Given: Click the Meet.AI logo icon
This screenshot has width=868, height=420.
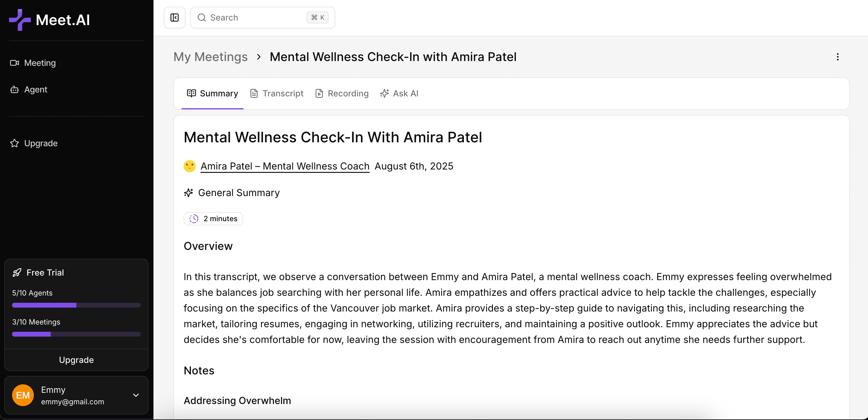Looking at the screenshot, I should coord(20,20).
